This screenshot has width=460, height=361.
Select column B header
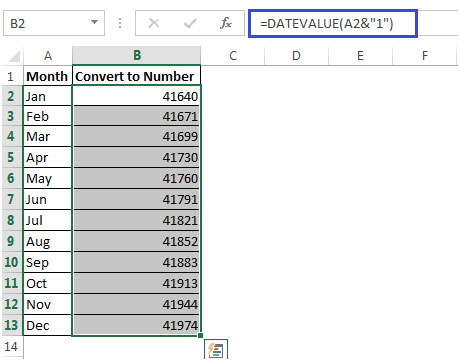click(x=137, y=55)
